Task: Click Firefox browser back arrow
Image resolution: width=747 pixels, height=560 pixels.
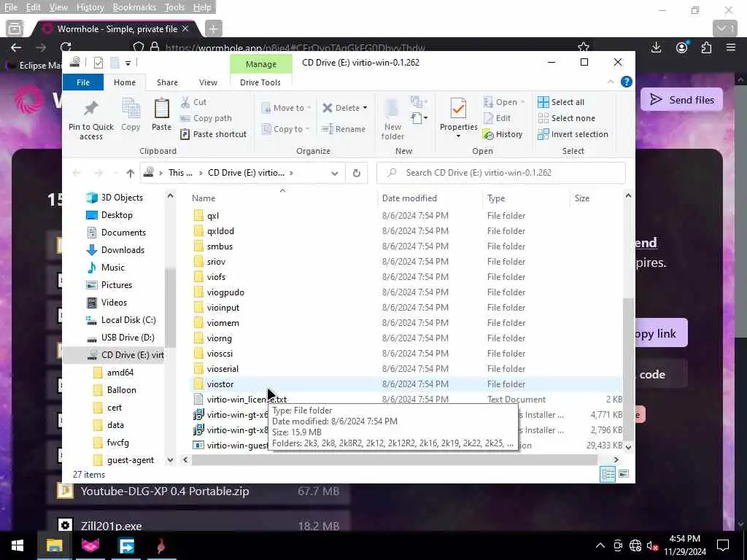Action: 16,47
